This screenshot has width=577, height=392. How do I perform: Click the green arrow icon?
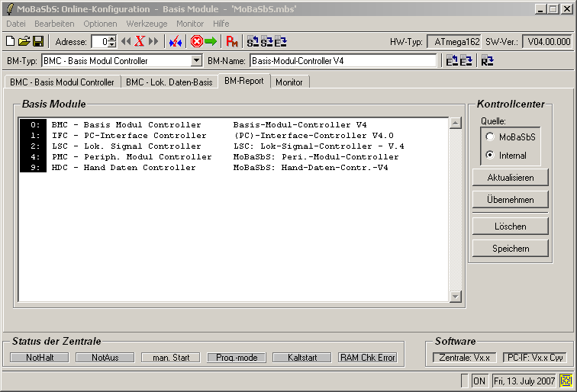tap(211, 41)
